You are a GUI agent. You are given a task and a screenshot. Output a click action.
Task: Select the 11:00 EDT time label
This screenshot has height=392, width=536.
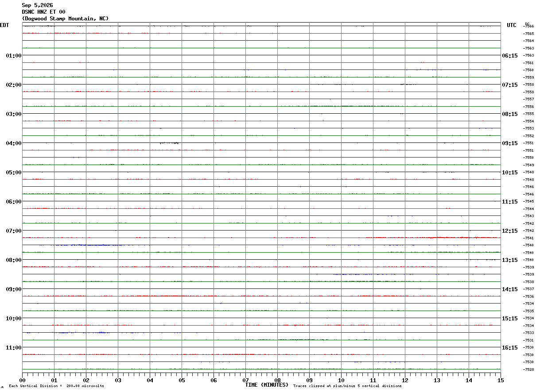coord(14,348)
